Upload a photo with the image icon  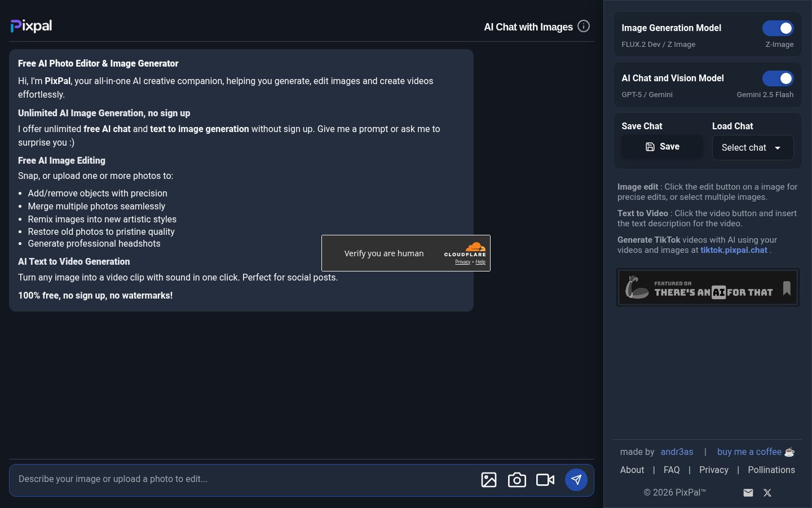[x=489, y=480]
